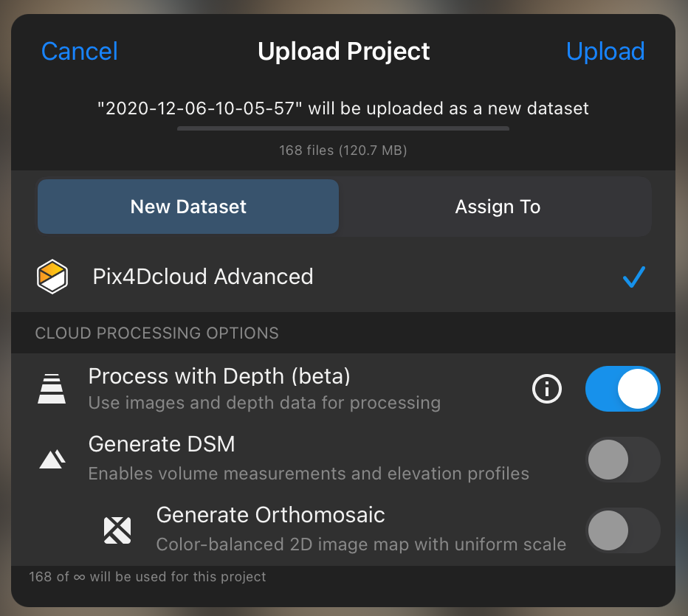Click the Orthomosaic crossed-square icon

(117, 530)
